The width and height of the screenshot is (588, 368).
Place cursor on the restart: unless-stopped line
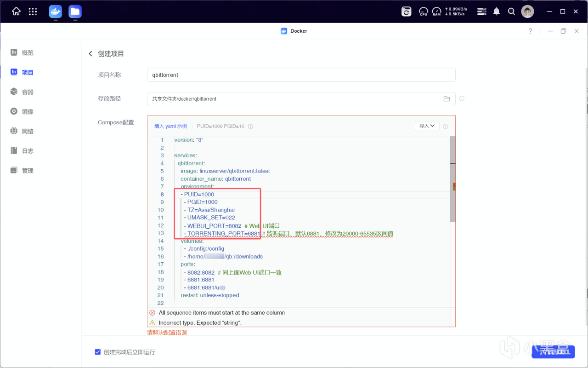[210, 295]
